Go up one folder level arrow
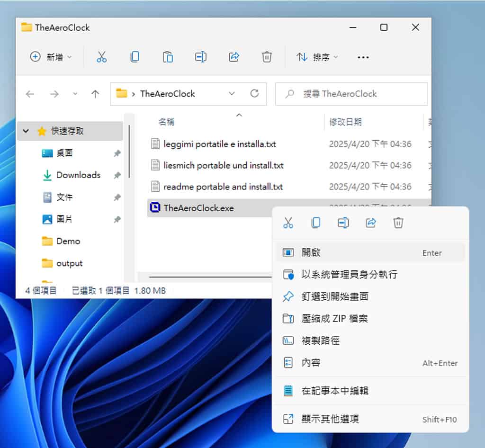The width and height of the screenshot is (485, 448). (x=95, y=94)
